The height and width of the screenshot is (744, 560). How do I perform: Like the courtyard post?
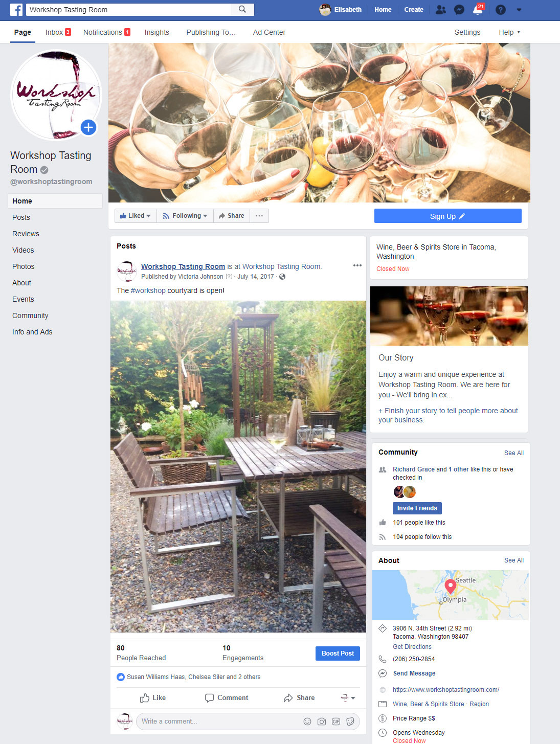tap(153, 697)
